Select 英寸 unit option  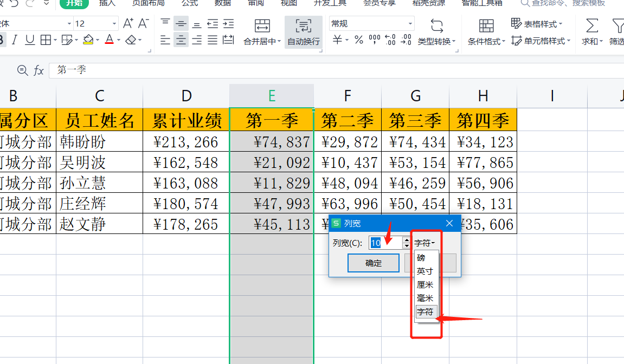[x=424, y=271]
